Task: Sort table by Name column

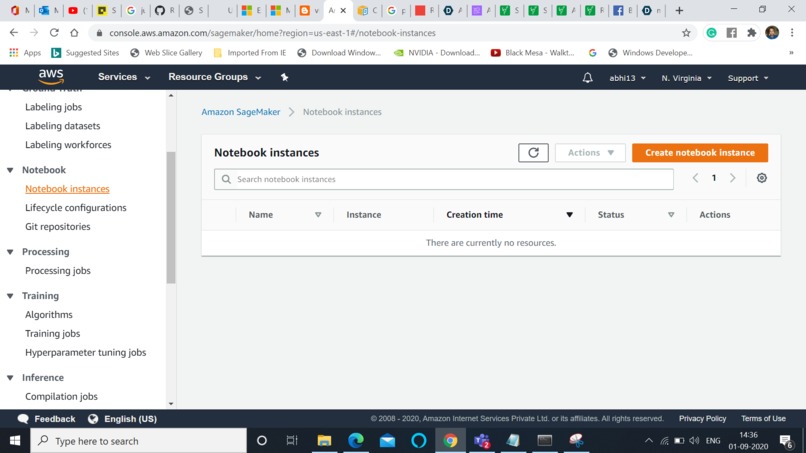Action: click(318, 215)
